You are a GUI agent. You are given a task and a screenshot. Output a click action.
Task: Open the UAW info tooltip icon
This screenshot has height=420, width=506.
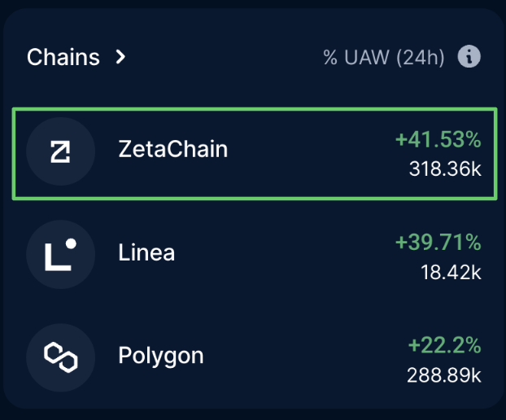point(469,56)
